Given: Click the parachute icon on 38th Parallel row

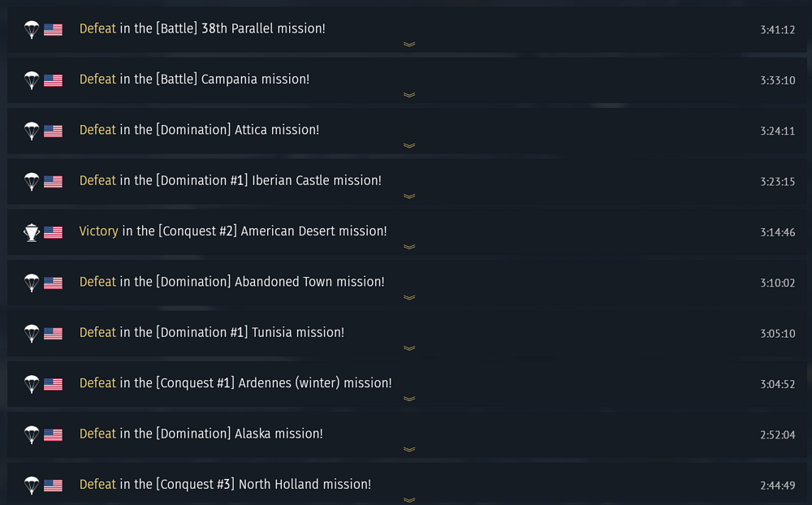Looking at the screenshot, I should click(32, 30).
